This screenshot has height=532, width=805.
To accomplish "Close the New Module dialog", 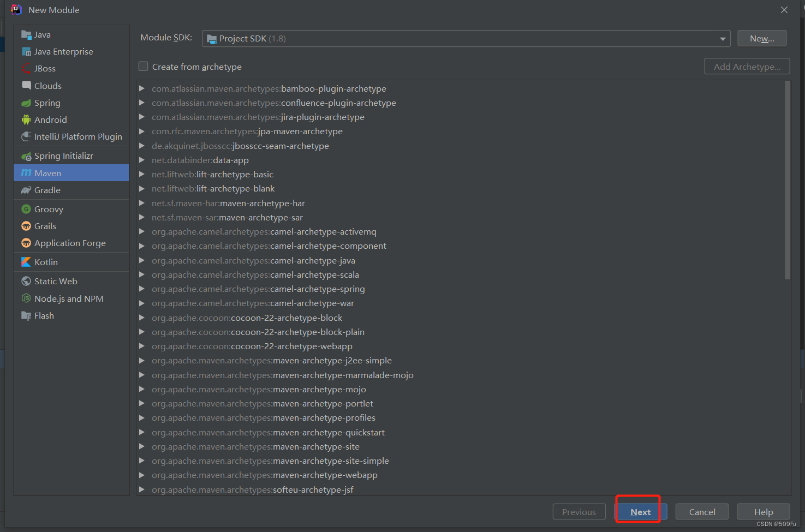I will point(784,10).
